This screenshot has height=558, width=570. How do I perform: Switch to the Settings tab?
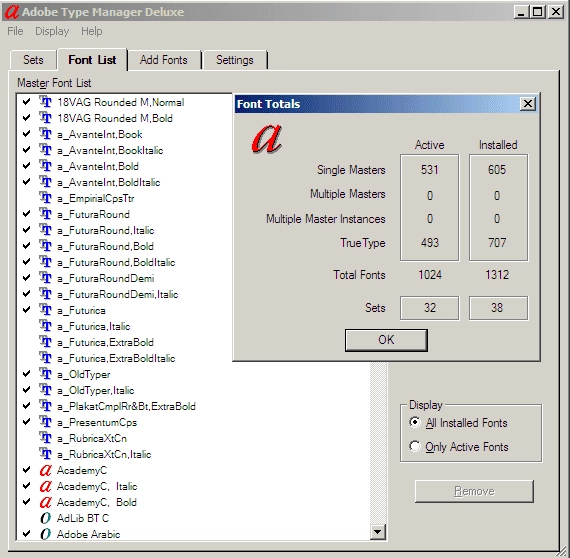235,60
